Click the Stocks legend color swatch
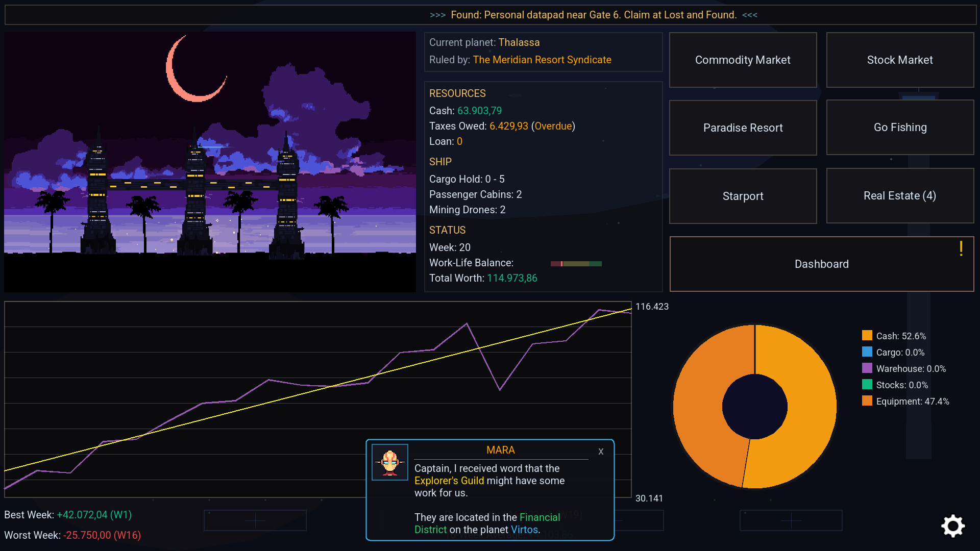 [x=867, y=385]
